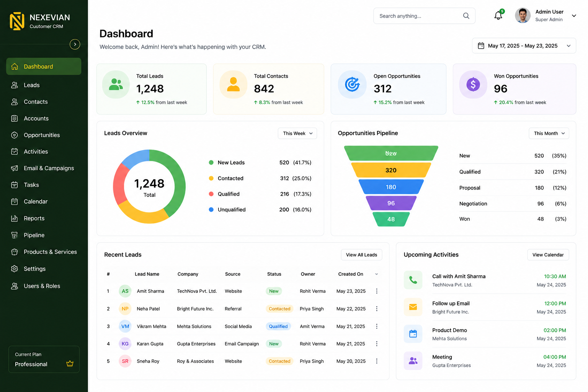The height and width of the screenshot is (392, 588).
Task: Open the This Month dropdown in Opportunities Pipeline
Action: click(549, 133)
